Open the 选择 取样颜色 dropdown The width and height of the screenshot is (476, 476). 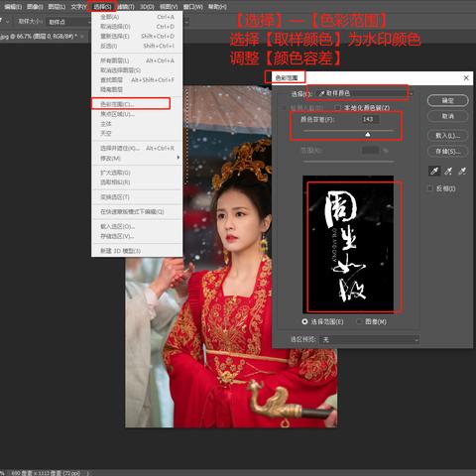click(365, 93)
